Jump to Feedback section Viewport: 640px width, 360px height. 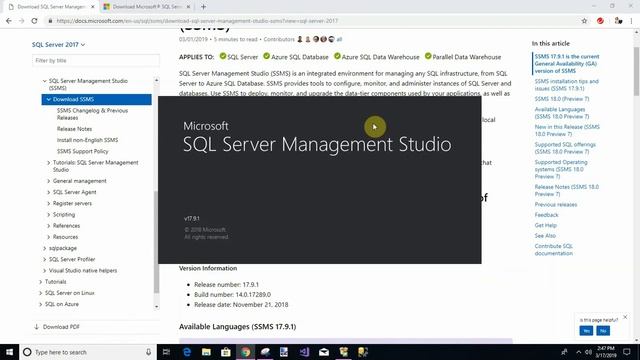click(546, 215)
